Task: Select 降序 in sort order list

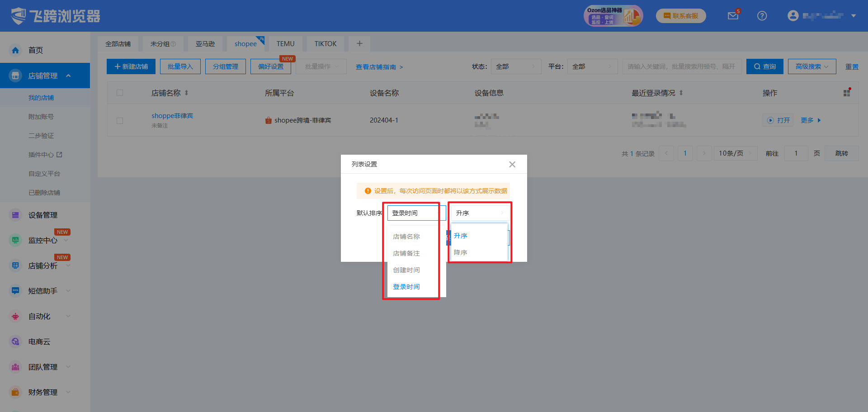Action: 461,252
